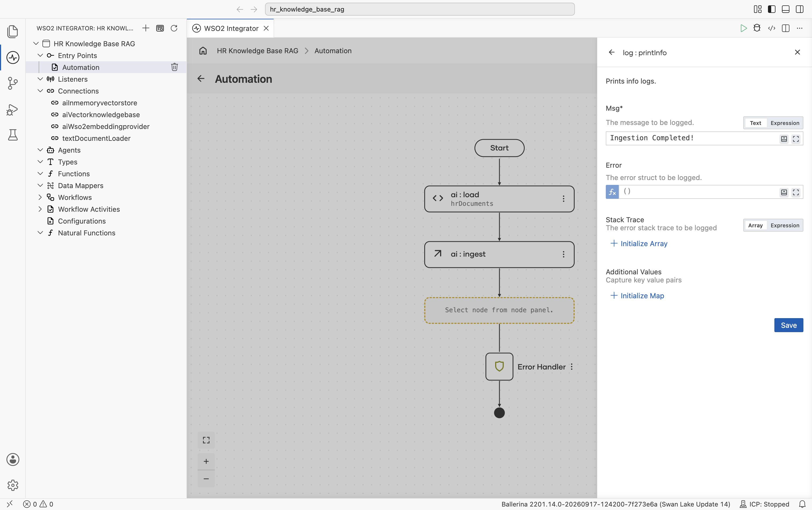Toggle the primary side bar layout icon
Viewport: 812px width, 510px height.
[x=771, y=9]
